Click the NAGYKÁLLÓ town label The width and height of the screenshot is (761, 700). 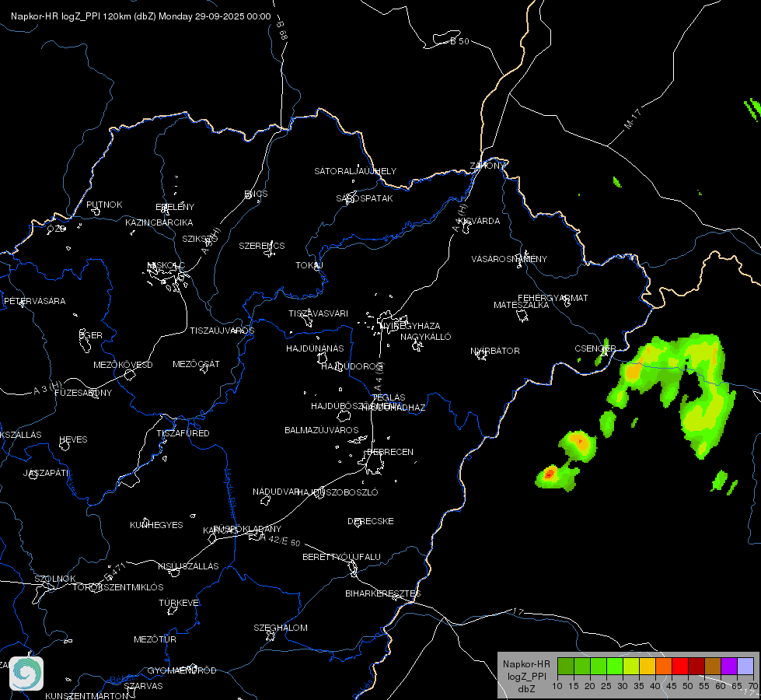[426, 337]
